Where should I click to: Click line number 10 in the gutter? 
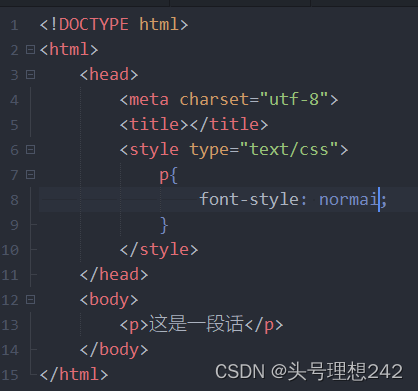pyautogui.click(x=10, y=250)
